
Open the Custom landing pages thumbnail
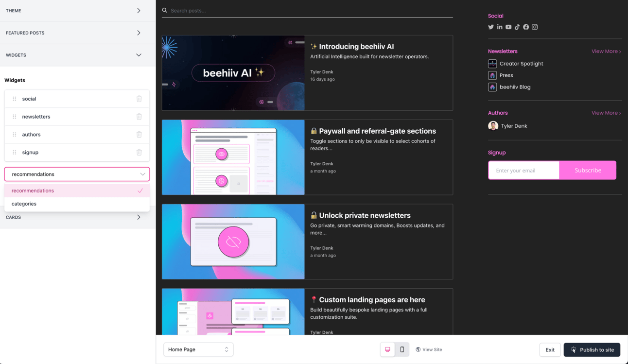point(233,312)
